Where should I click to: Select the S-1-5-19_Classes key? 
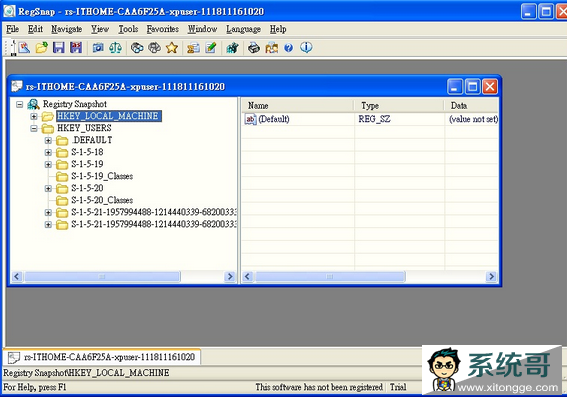pyautogui.click(x=102, y=176)
